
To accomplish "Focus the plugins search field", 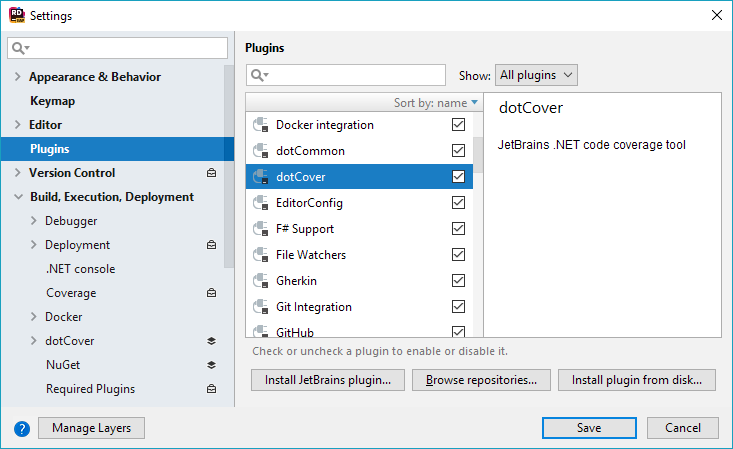I will (345, 75).
